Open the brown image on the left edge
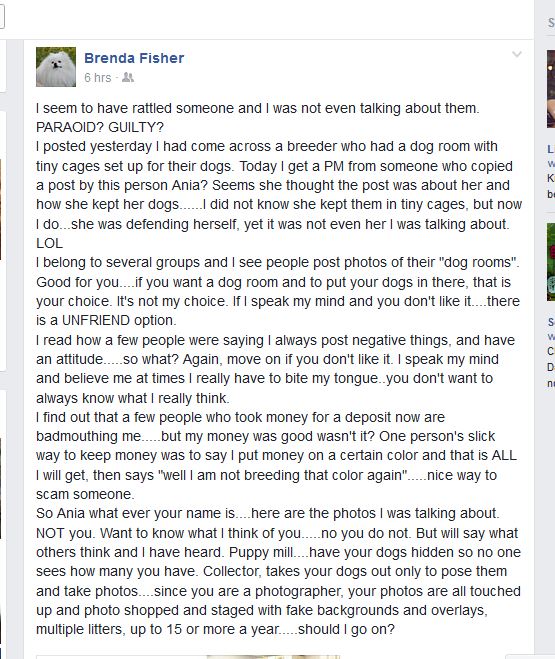555x659 pixels. [x=1, y=209]
